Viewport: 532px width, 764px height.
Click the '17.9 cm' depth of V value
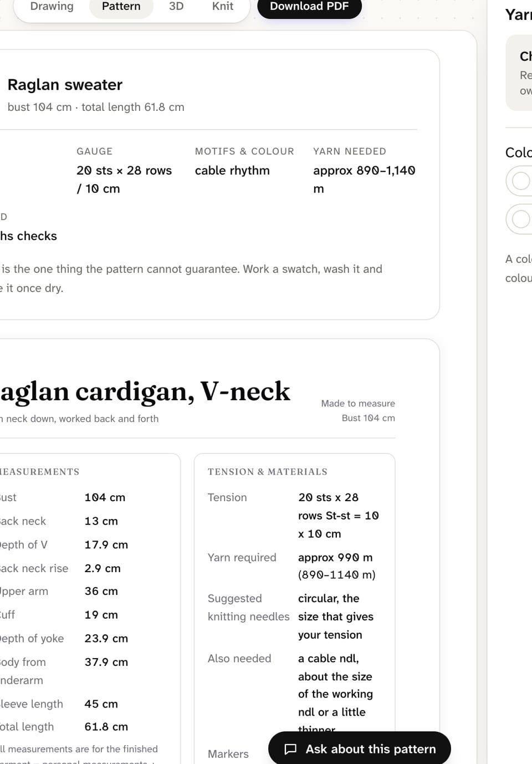click(106, 544)
